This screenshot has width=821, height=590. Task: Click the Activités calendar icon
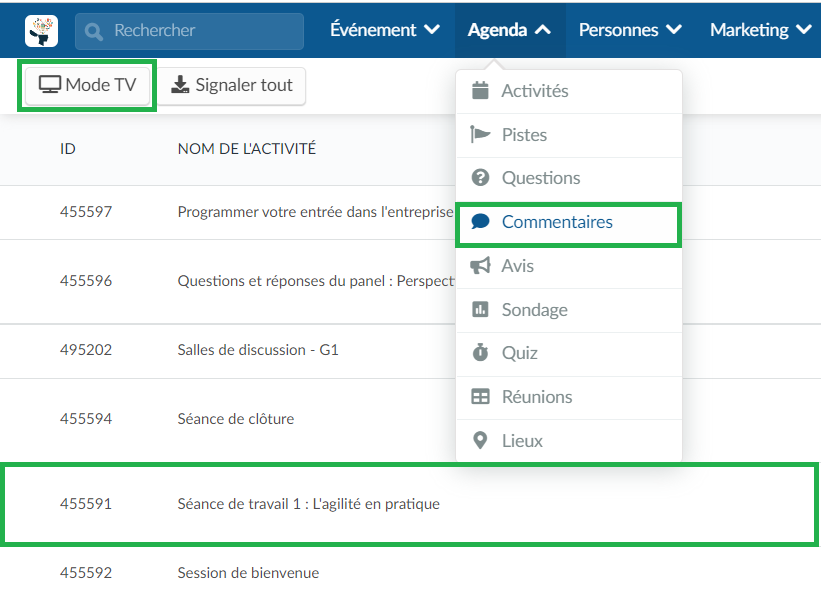click(480, 91)
